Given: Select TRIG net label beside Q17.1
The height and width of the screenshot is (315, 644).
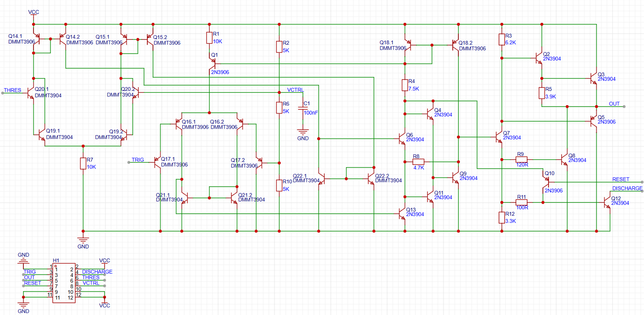Looking at the screenshot, I should click(138, 160).
